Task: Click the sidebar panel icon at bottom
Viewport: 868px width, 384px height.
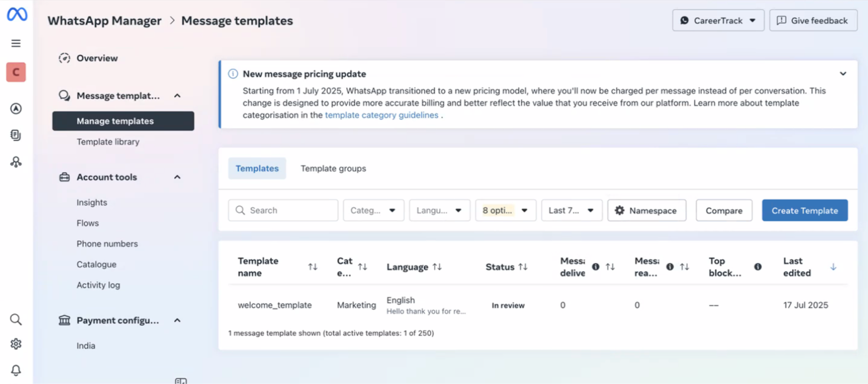Action: coord(181,381)
